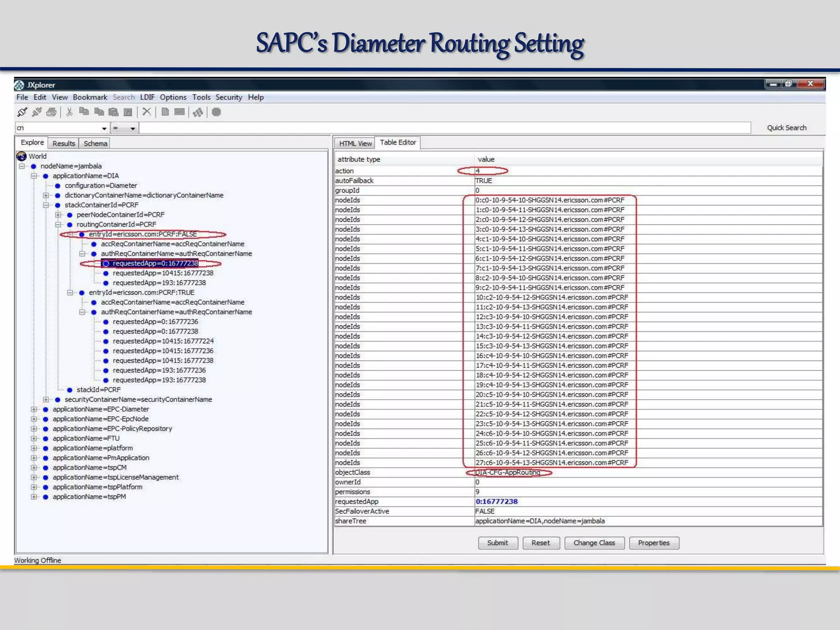
Task: Click the New entry page icon
Action: click(165, 112)
